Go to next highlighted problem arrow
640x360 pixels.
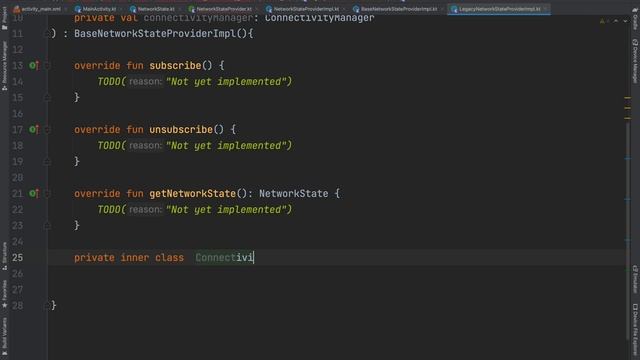(x=625, y=21)
